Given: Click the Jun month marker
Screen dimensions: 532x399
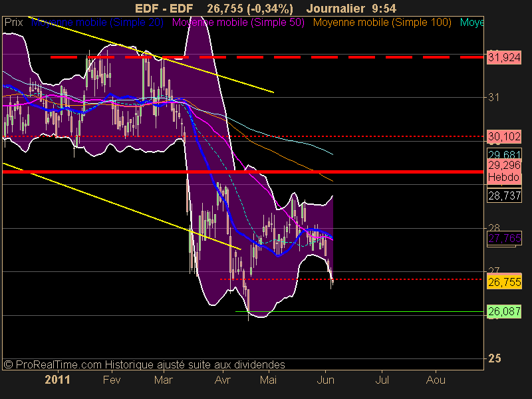Looking at the screenshot, I should pyautogui.click(x=325, y=380).
